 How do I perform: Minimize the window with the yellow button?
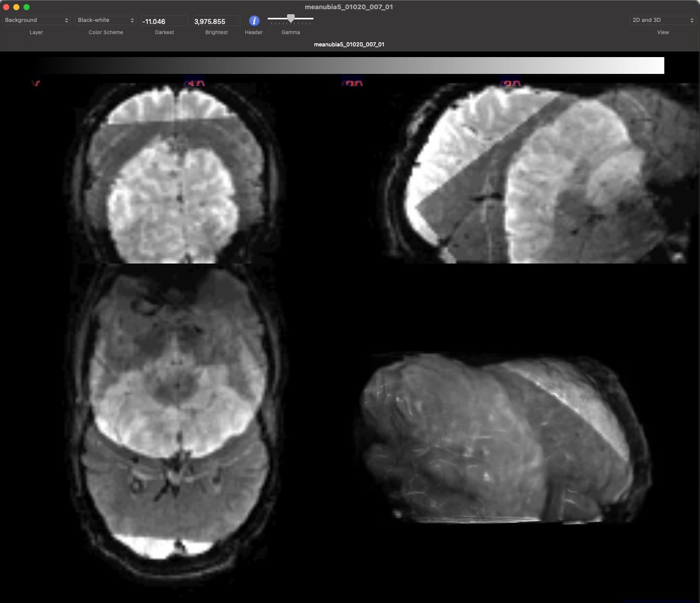point(16,7)
